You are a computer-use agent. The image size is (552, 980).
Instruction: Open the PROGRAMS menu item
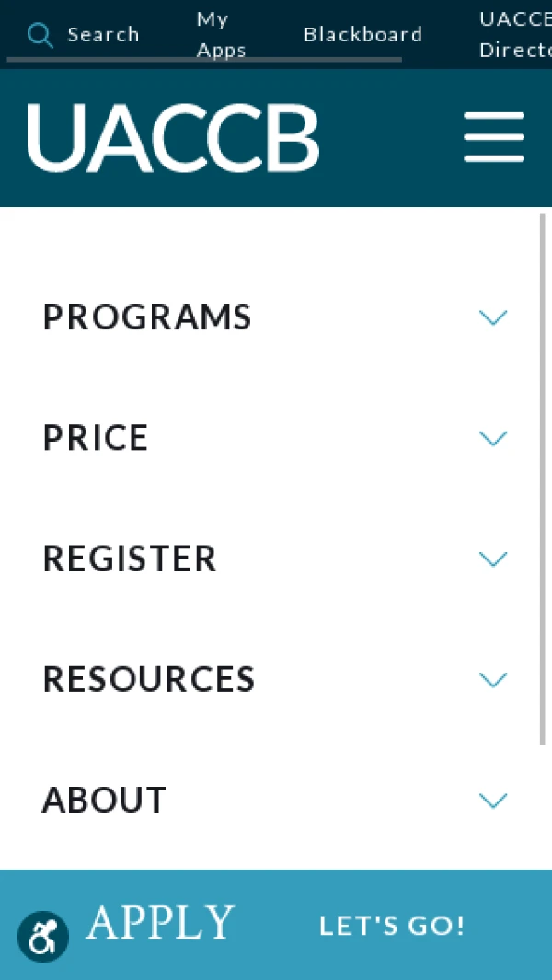click(147, 317)
